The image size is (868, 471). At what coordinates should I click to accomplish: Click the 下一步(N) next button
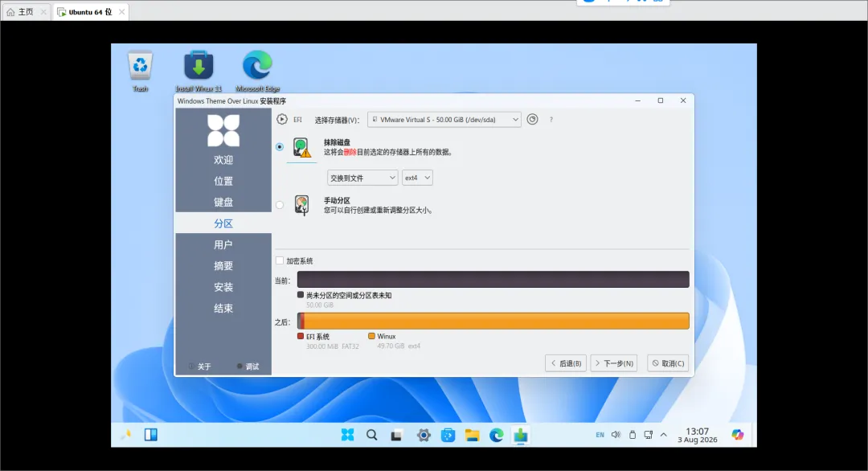click(x=614, y=363)
